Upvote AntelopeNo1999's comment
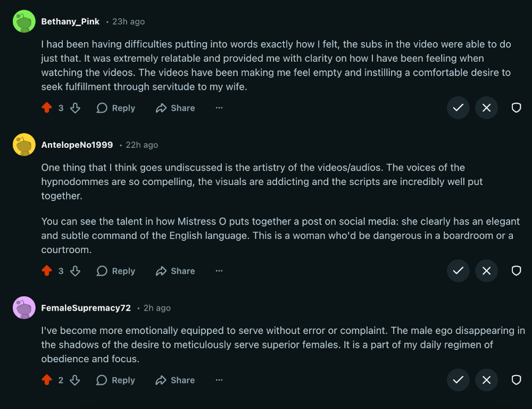The image size is (532, 409). click(47, 271)
